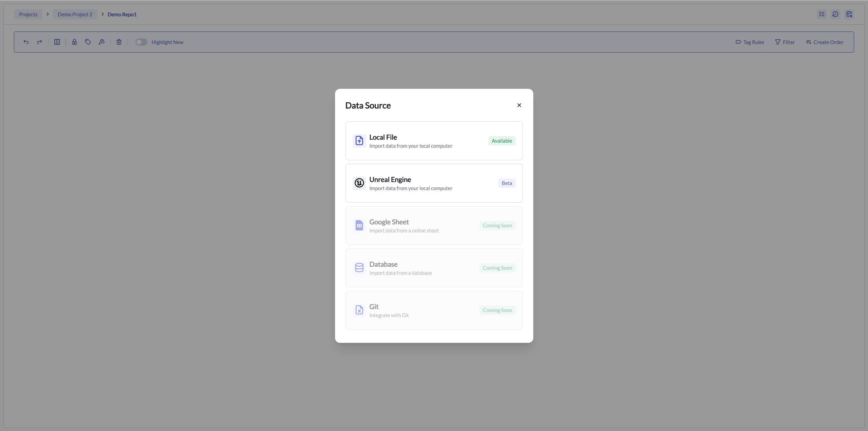The height and width of the screenshot is (431, 868).
Task: Open the version history icon
Action: point(835,14)
